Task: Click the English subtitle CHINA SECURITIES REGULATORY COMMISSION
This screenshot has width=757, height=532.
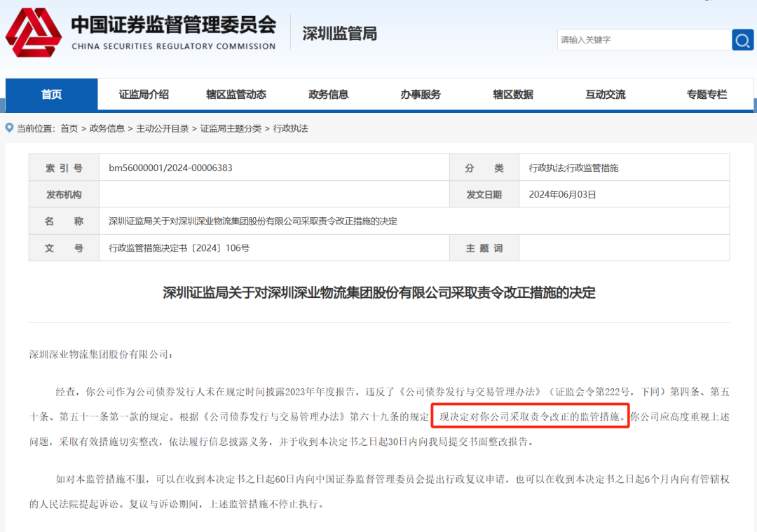Action: (x=174, y=46)
